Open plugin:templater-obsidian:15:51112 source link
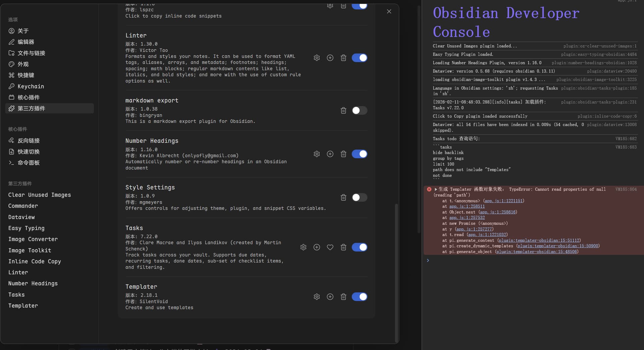Screen dimensions: 644x350 point(539,240)
